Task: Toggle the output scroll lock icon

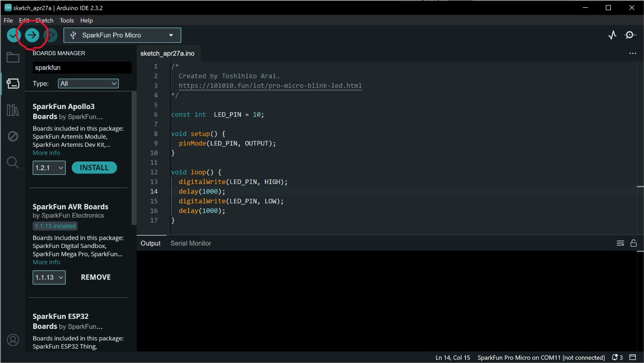Action: pos(633,243)
